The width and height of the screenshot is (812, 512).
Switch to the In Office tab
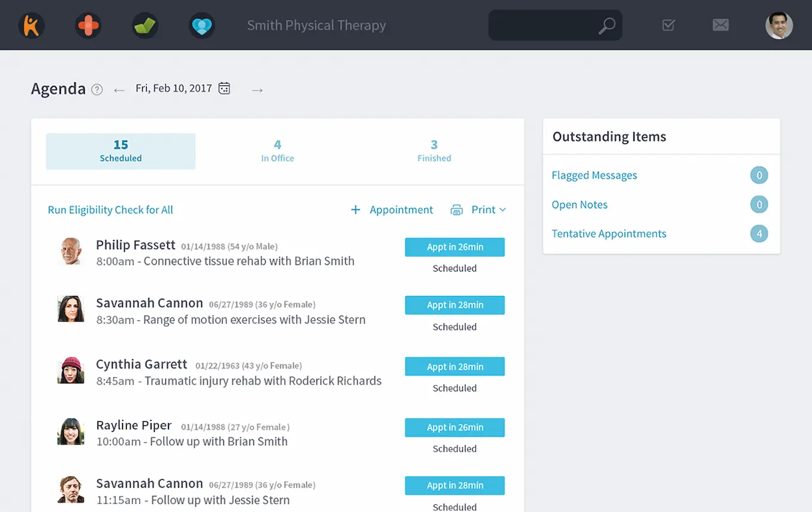pos(277,151)
